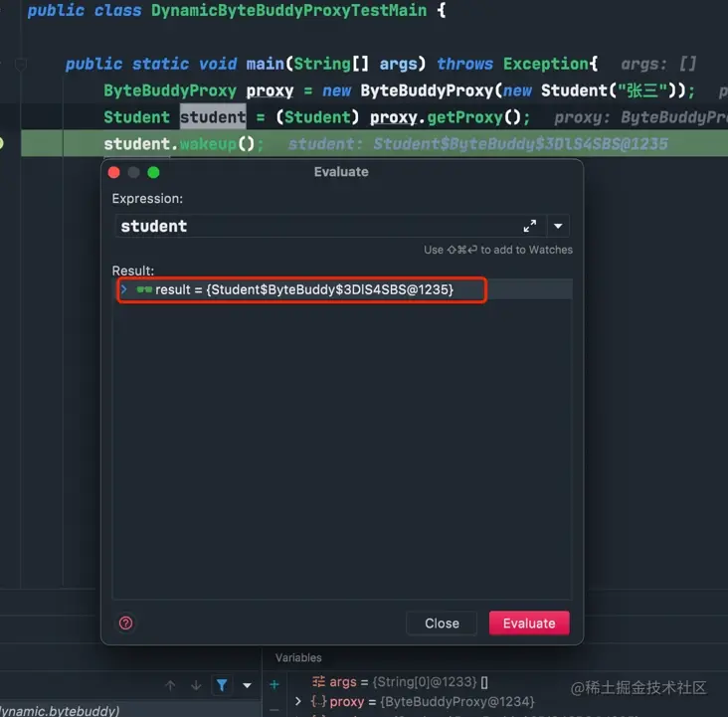The width and height of the screenshot is (728, 717).
Task: Expand the result tree node
Action: [x=124, y=289]
